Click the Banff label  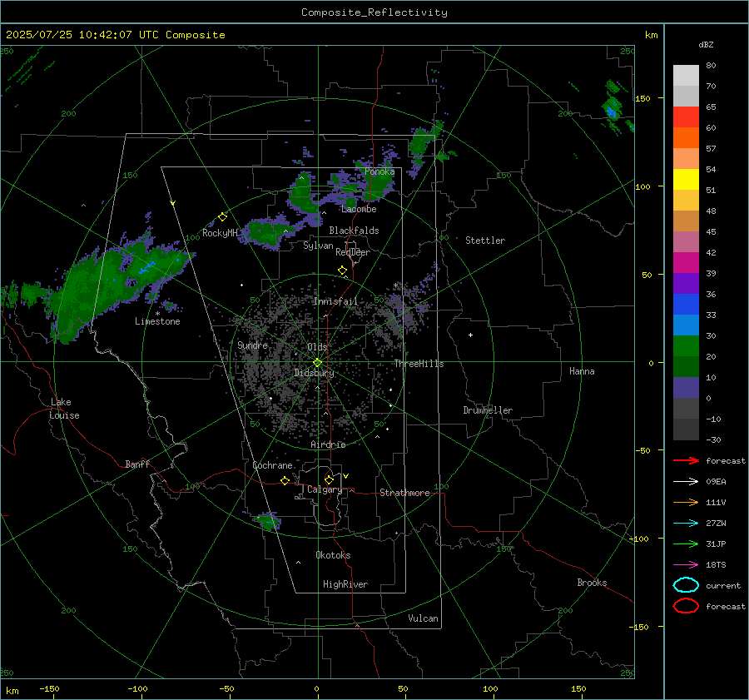137,464
